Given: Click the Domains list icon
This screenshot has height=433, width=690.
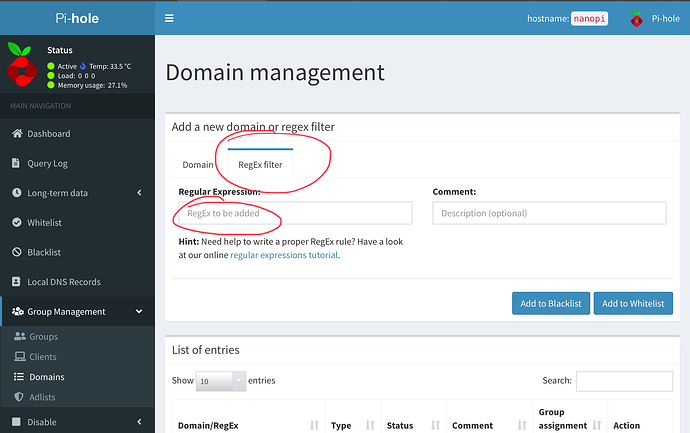Looking at the screenshot, I should [18, 377].
